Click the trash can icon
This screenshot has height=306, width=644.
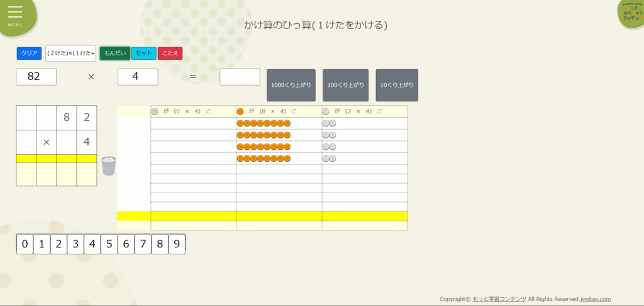(x=108, y=166)
